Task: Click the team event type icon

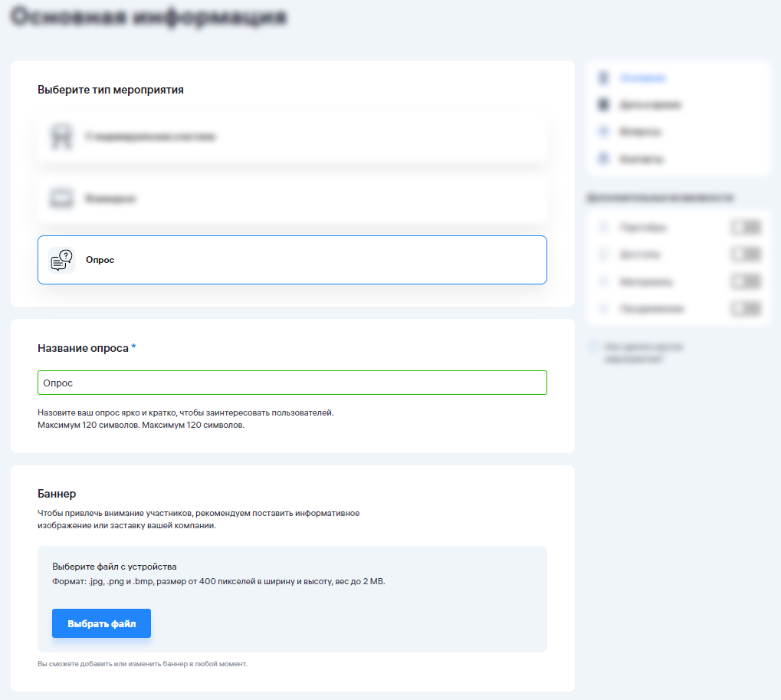Action: point(61,199)
